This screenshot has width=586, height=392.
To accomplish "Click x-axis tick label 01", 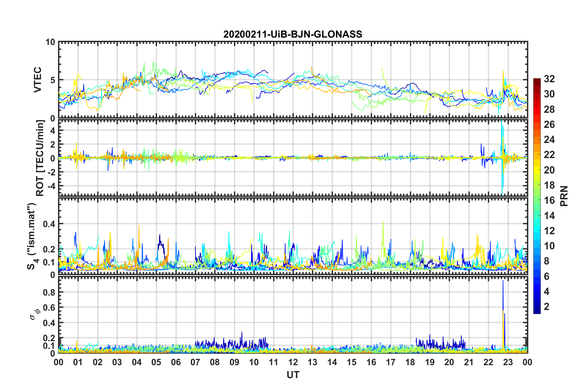I will coord(78,362).
